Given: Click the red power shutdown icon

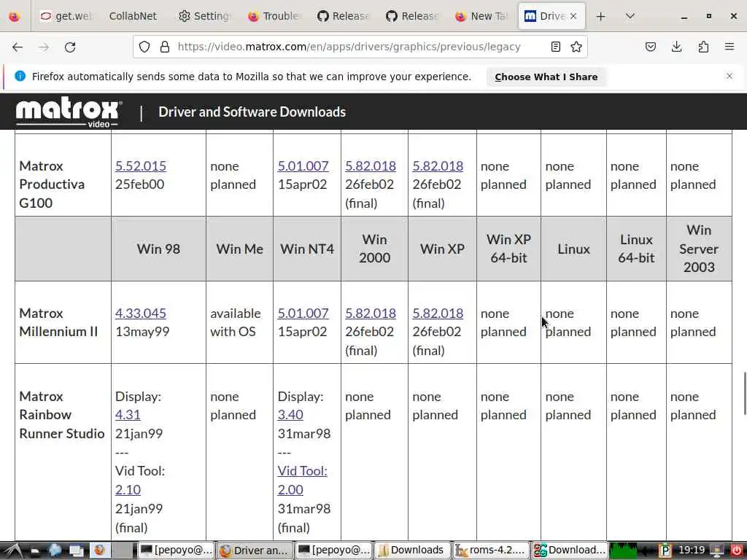Looking at the screenshot, I should pos(736,551).
